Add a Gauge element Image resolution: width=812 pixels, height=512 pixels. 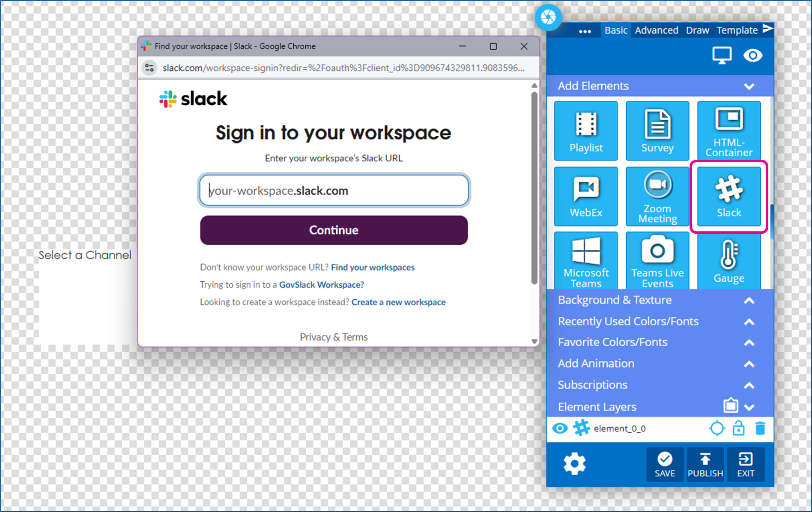pyautogui.click(x=729, y=261)
